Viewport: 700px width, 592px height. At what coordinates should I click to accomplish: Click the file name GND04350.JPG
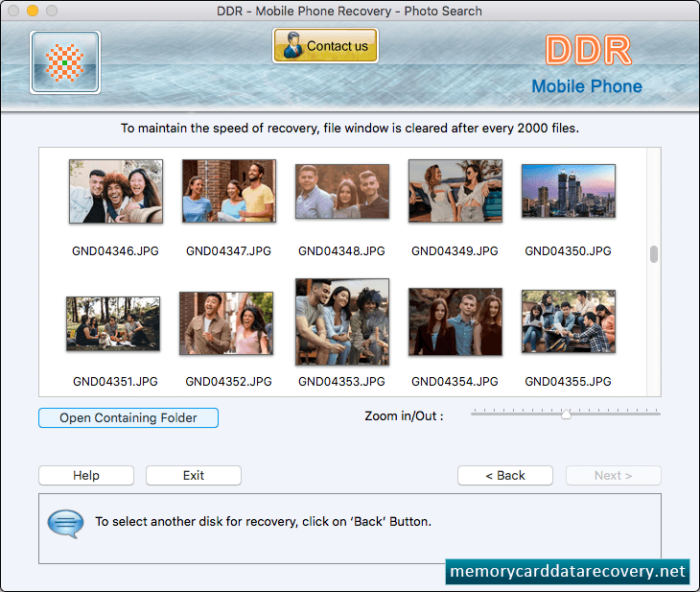pyautogui.click(x=568, y=251)
